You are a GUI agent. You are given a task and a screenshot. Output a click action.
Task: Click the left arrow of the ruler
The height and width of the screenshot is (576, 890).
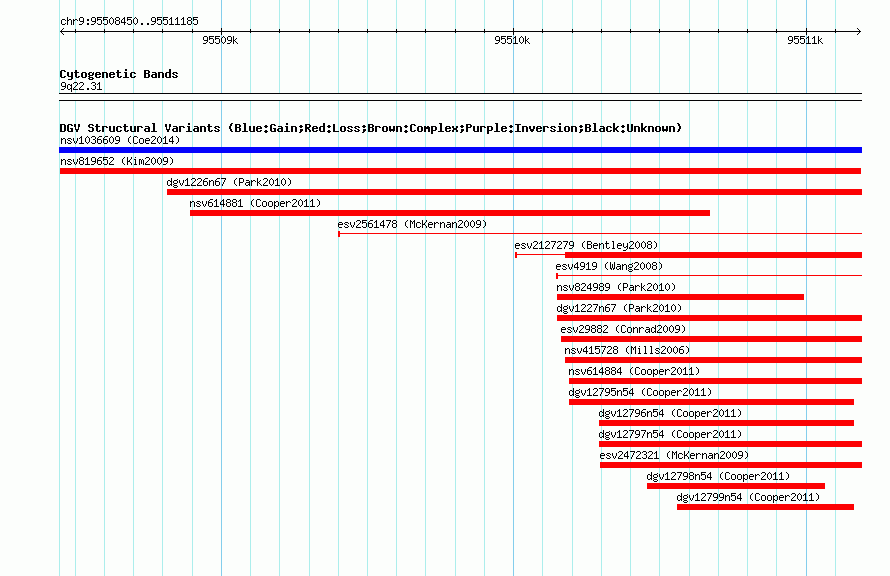(x=62, y=31)
